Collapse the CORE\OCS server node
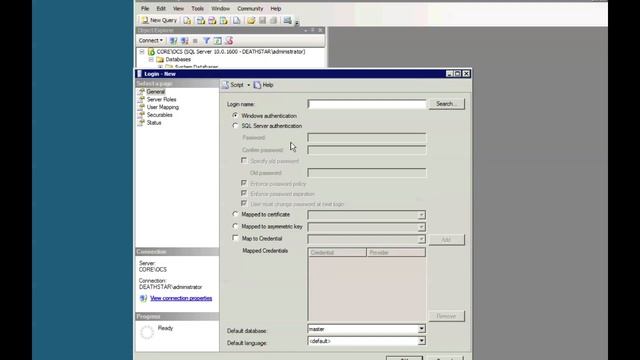640x360 pixels. pyautogui.click(x=142, y=52)
